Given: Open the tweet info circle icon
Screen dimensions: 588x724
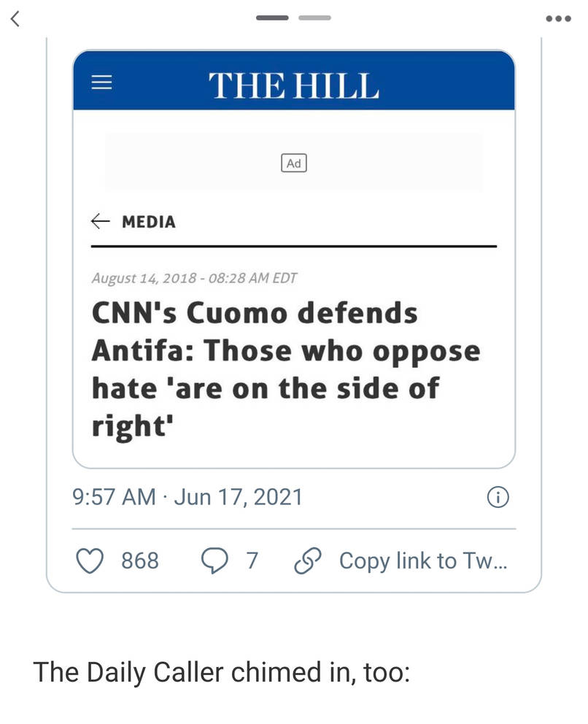Looking at the screenshot, I should coord(498,497).
